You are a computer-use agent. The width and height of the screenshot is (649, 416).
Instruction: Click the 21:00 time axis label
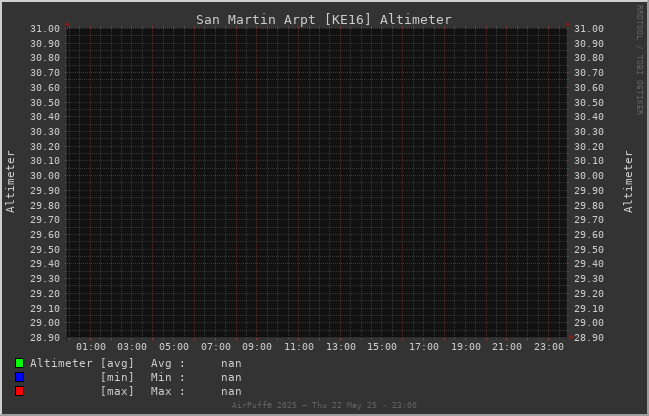click(507, 347)
